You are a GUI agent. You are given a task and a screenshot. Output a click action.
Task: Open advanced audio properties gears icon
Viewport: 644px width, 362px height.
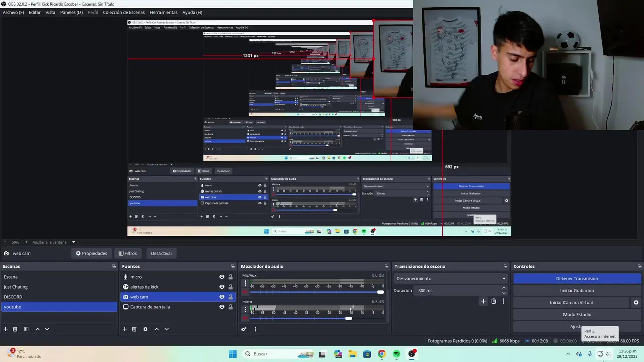coord(244,329)
